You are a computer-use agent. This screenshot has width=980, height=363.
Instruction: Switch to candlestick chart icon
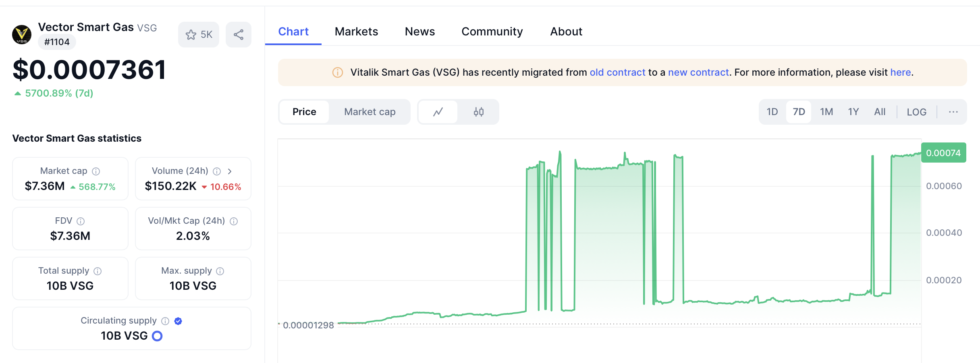[x=479, y=112]
